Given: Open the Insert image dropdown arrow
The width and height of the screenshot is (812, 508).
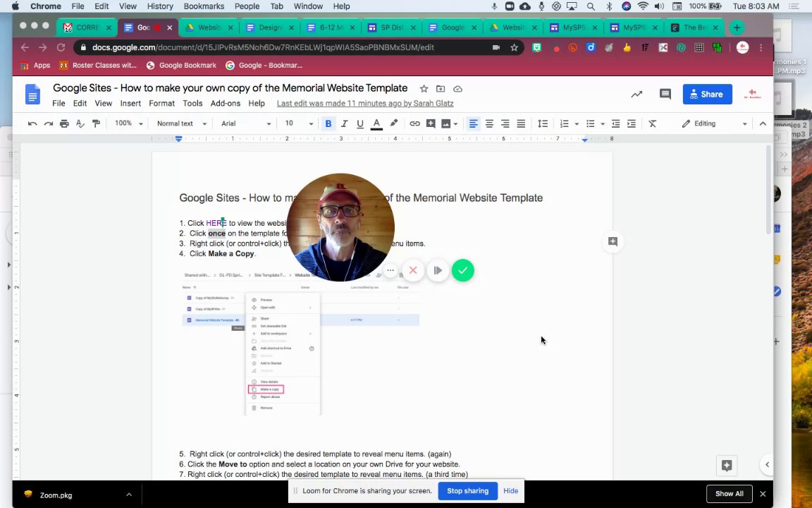Looking at the screenshot, I should (456, 124).
